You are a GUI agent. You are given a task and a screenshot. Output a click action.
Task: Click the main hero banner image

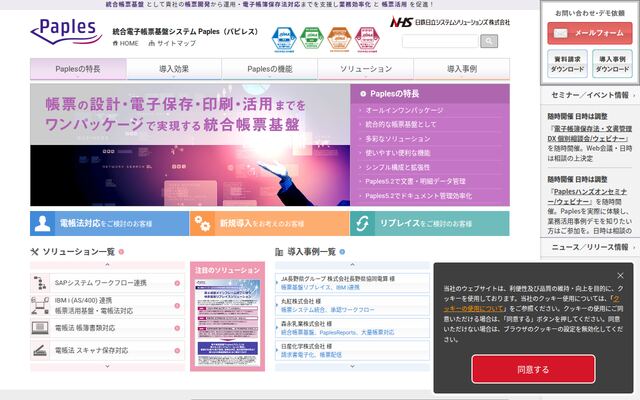point(190,145)
